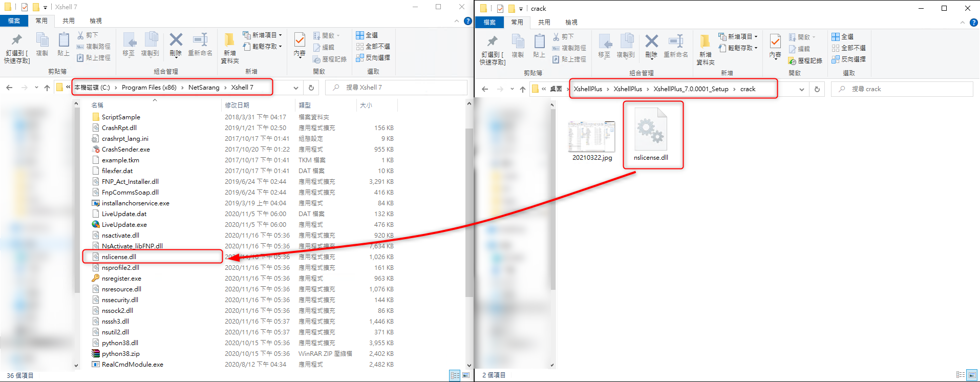This screenshot has width=980, height=382.
Task: Click NetSarang in the address bar
Action: [x=204, y=88]
